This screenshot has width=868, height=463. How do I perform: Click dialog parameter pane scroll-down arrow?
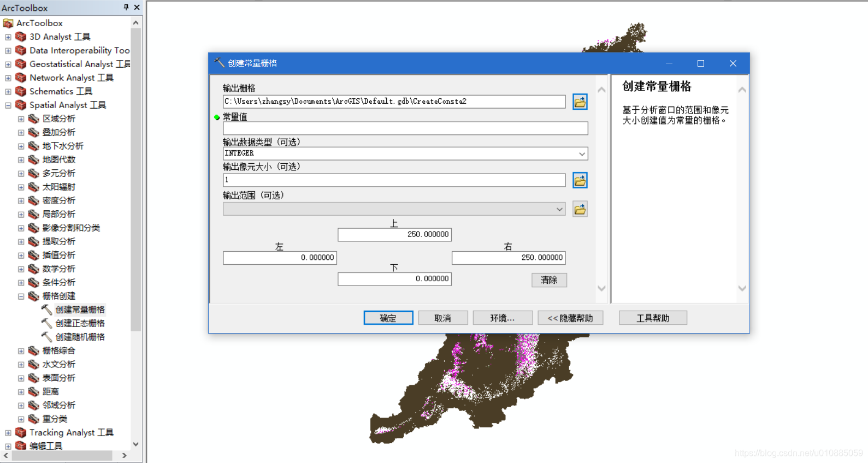[601, 288]
